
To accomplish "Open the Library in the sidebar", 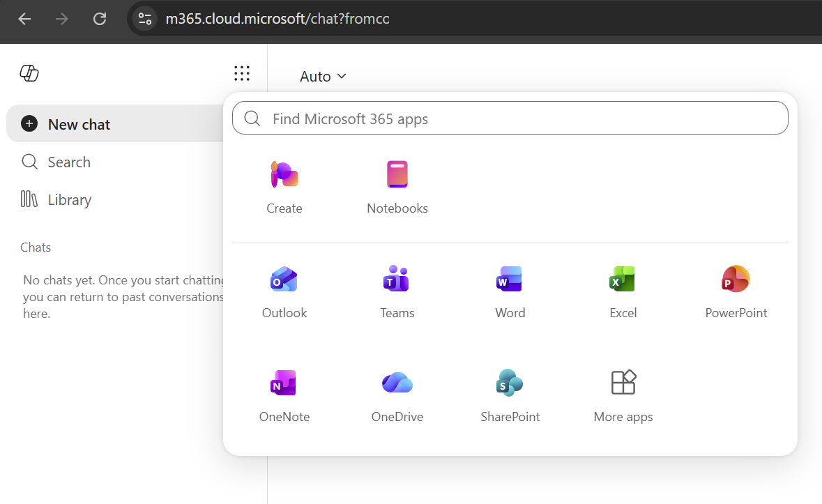I will [56, 199].
